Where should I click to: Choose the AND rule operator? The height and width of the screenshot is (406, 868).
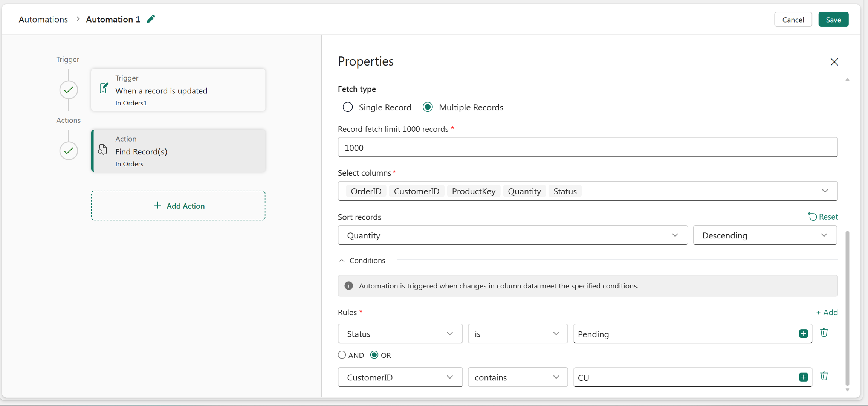click(x=342, y=355)
